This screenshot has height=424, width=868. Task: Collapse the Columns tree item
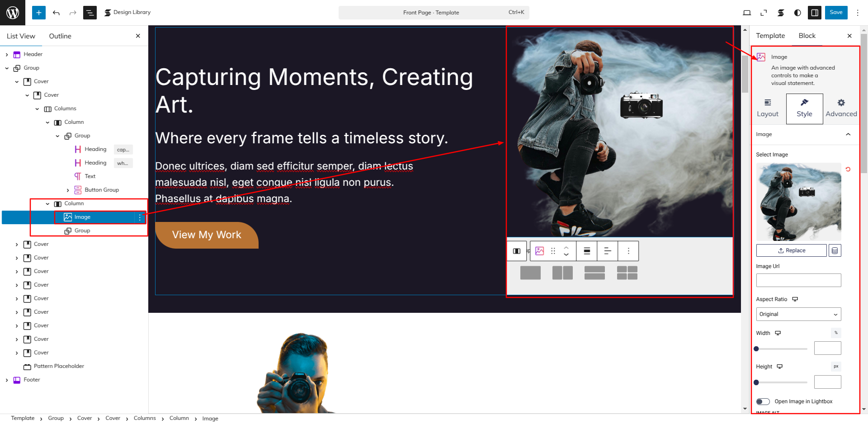[x=37, y=109]
